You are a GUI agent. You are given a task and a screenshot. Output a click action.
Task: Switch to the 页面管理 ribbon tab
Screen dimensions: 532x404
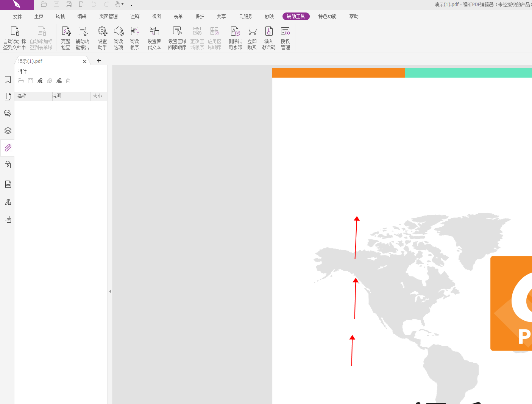tap(108, 16)
